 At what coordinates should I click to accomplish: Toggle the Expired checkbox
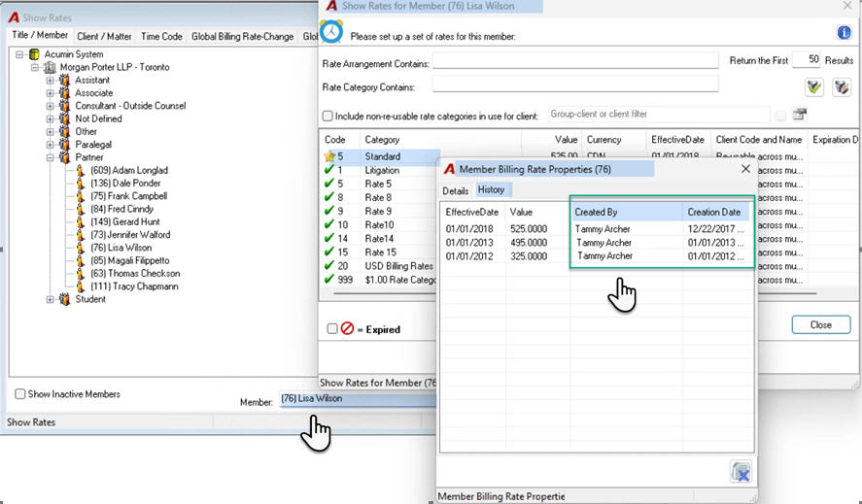[332, 328]
